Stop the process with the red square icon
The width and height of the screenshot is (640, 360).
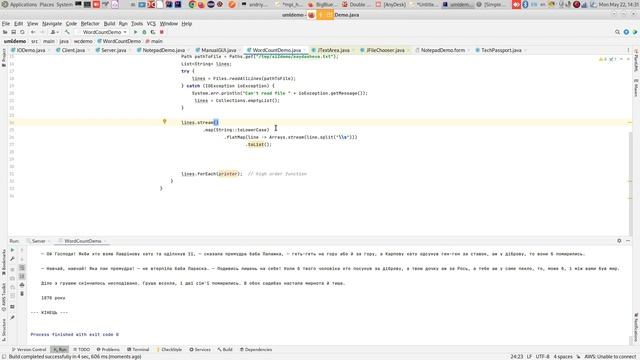pyautogui.click(x=162, y=32)
